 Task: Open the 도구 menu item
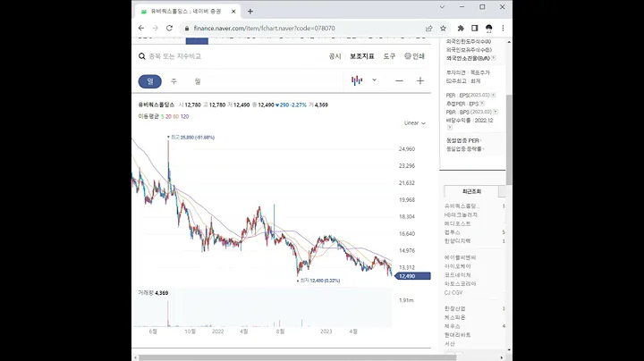pos(389,56)
